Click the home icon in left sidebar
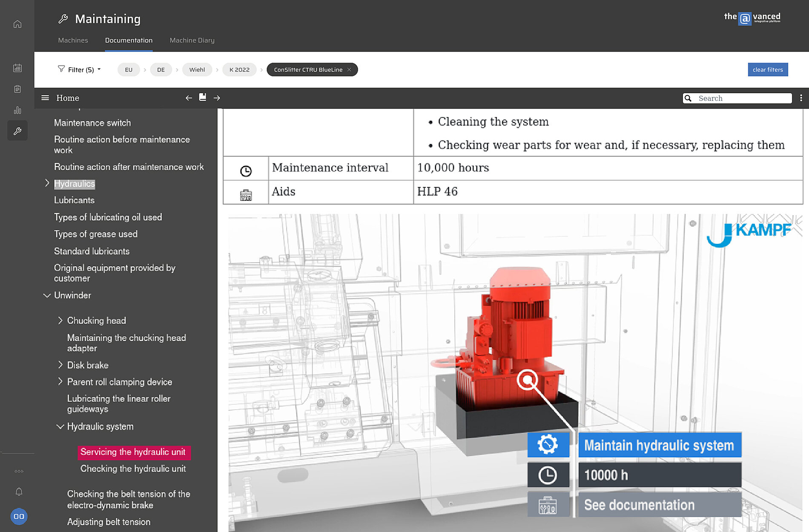 17,24
